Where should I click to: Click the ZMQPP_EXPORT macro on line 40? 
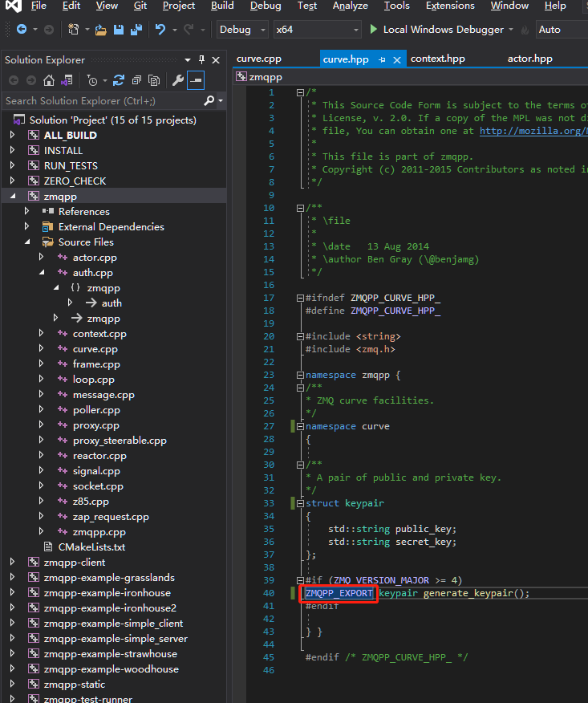pyautogui.click(x=339, y=593)
